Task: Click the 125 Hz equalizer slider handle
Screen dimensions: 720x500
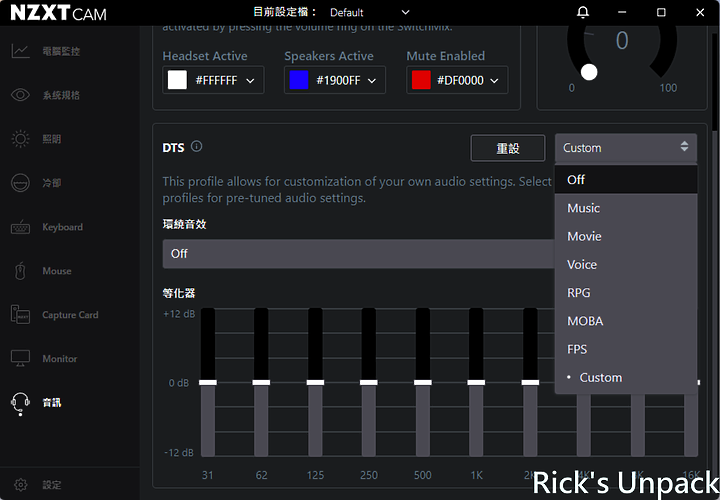Action: coord(315,382)
